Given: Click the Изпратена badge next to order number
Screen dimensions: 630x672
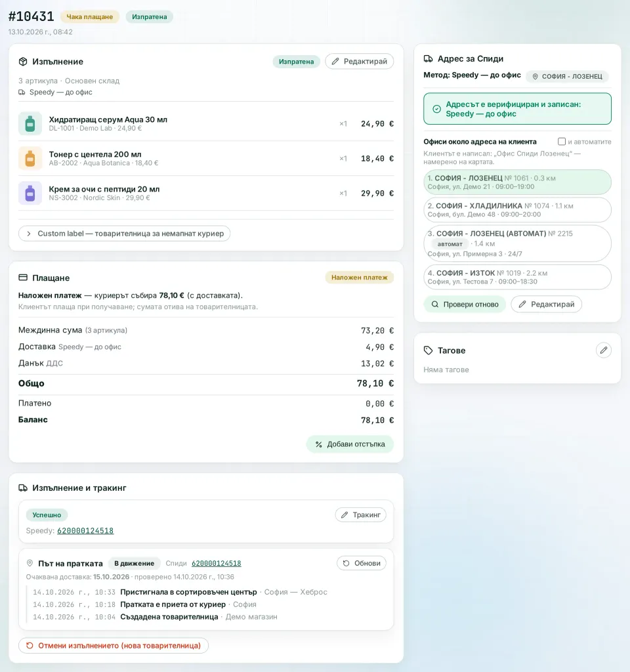Looking at the screenshot, I should (x=149, y=16).
